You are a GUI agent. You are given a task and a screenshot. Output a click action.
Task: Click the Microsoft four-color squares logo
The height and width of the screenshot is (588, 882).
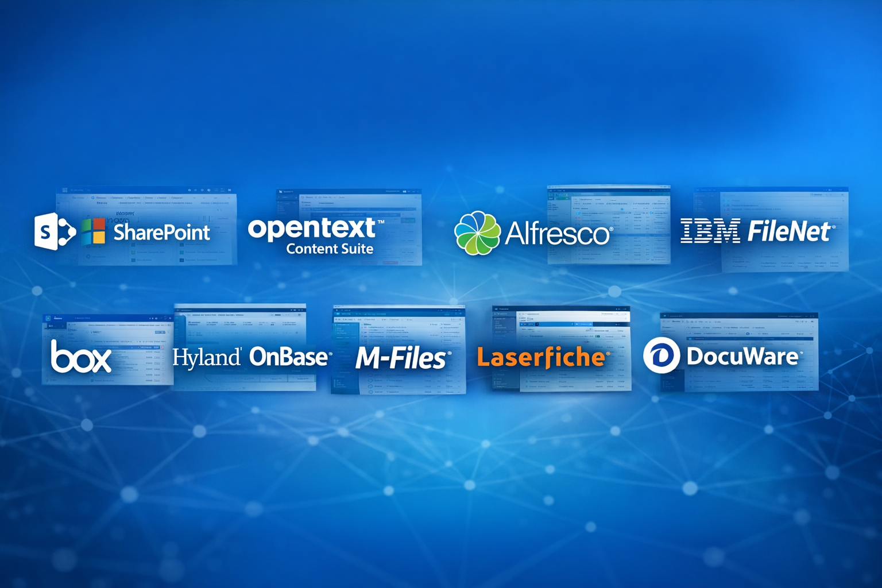tap(93, 231)
